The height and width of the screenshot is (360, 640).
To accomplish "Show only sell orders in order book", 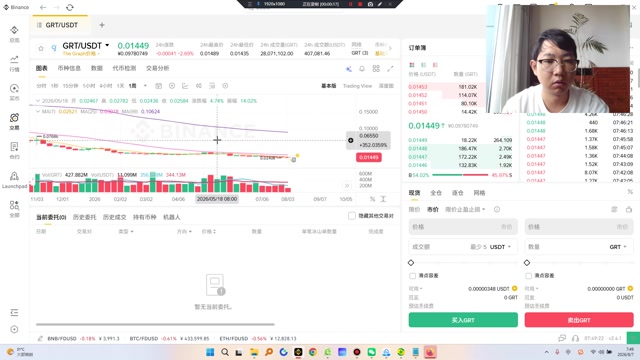I will [x=435, y=65].
